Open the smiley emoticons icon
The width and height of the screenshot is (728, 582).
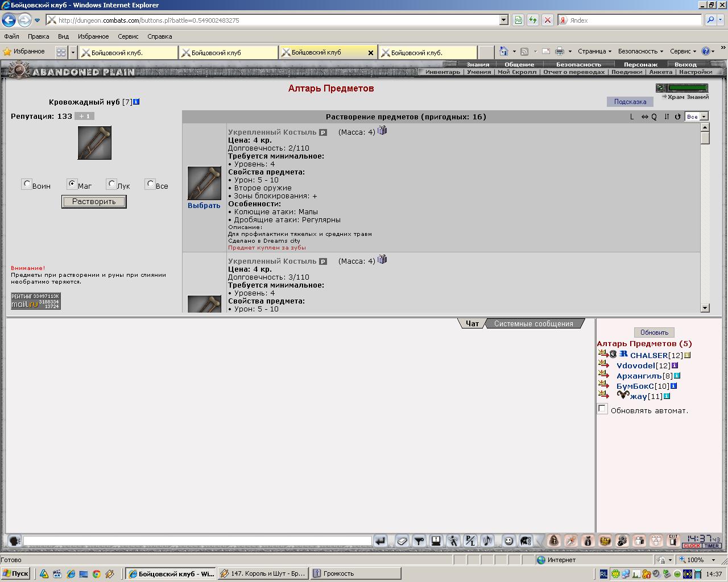(508, 541)
